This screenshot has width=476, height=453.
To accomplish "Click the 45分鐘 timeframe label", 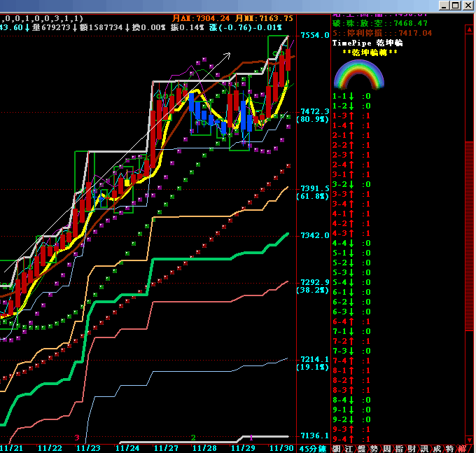I will [312, 448].
